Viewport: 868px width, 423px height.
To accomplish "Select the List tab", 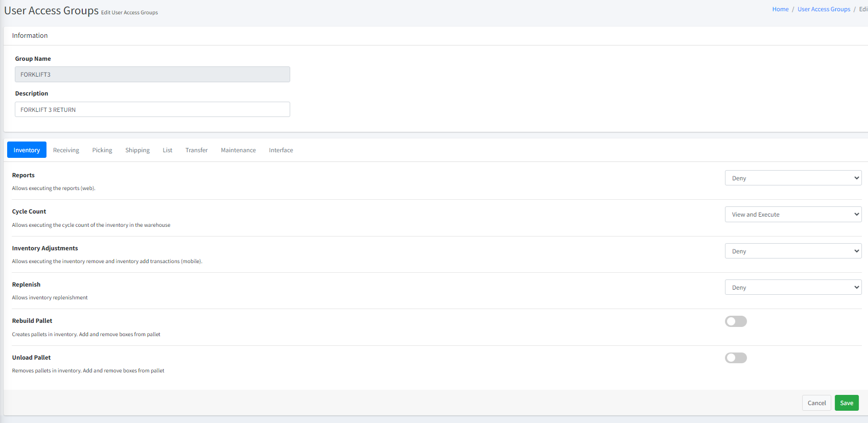I will tap(168, 150).
